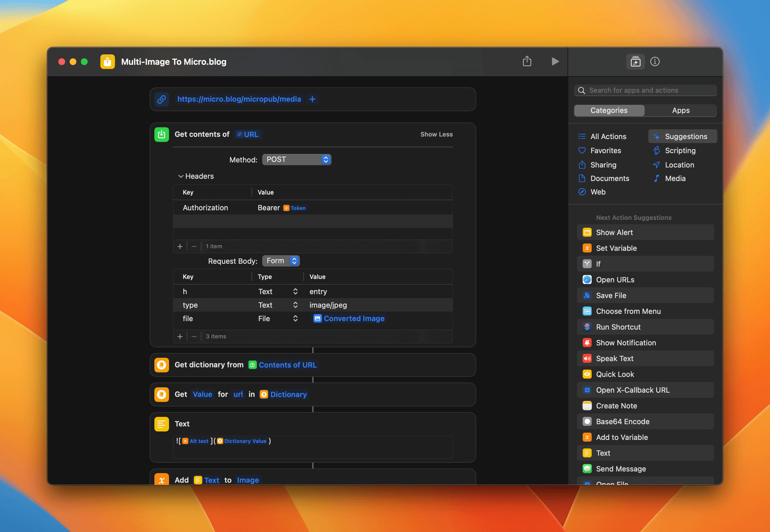Add Show Alert action from suggestions

pos(645,232)
